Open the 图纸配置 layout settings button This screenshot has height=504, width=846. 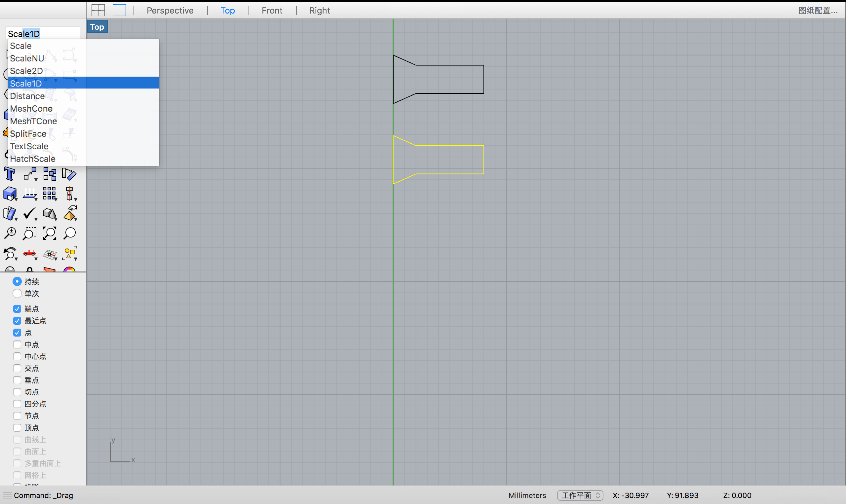[x=818, y=11]
